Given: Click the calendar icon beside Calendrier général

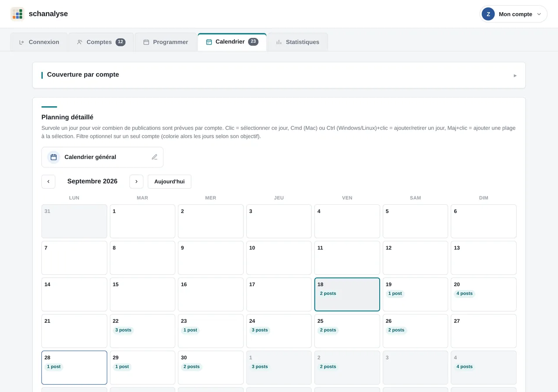Looking at the screenshot, I should 54,157.
